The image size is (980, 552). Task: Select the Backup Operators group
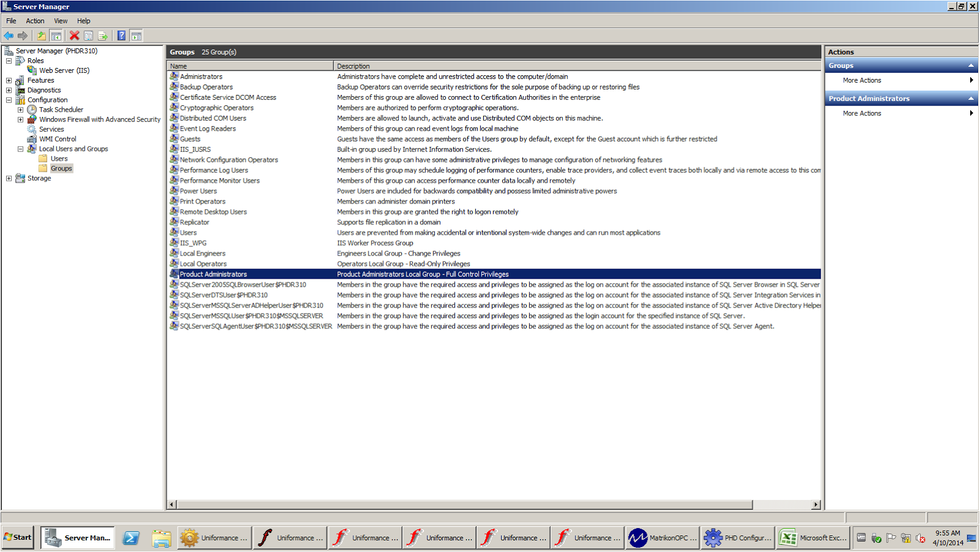pos(206,86)
